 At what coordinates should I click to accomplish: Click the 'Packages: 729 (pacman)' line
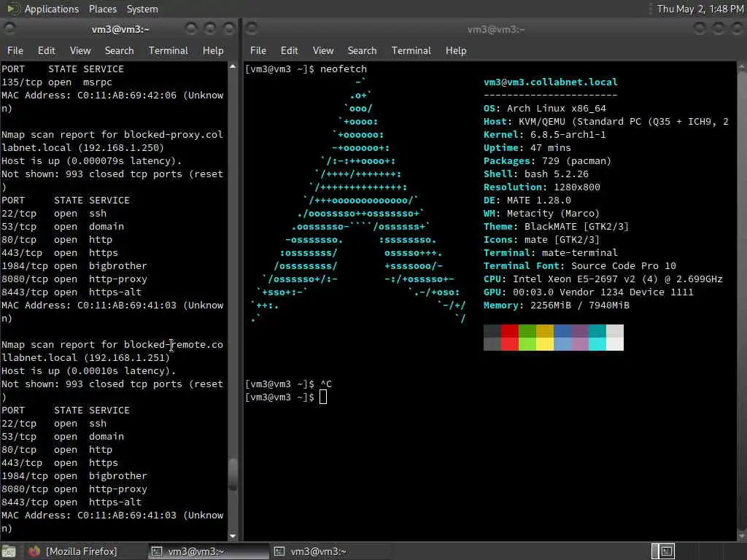547,161
